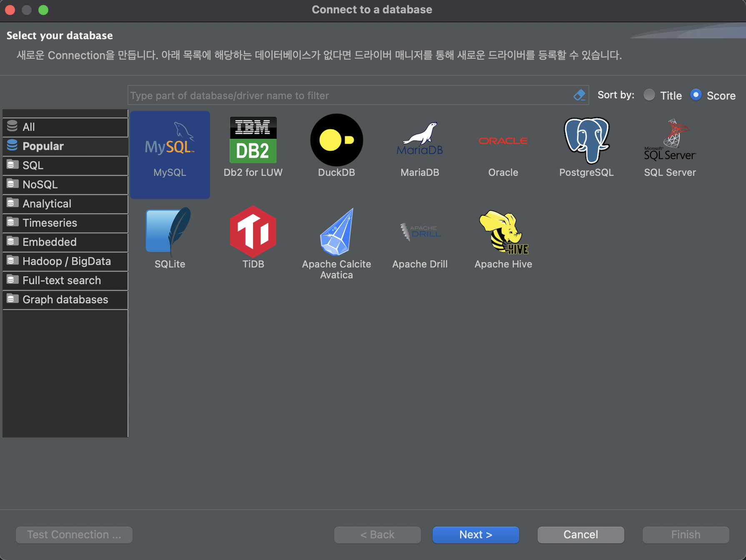Image resolution: width=746 pixels, height=560 pixels.
Task: Click the Test Connection ... button
Action: click(x=74, y=535)
